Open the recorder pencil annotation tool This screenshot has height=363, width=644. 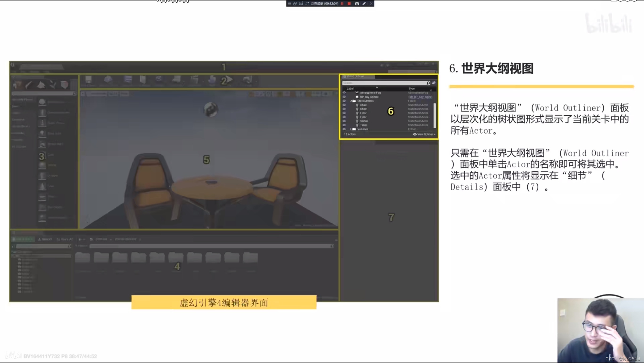pyautogui.click(x=364, y=4)
